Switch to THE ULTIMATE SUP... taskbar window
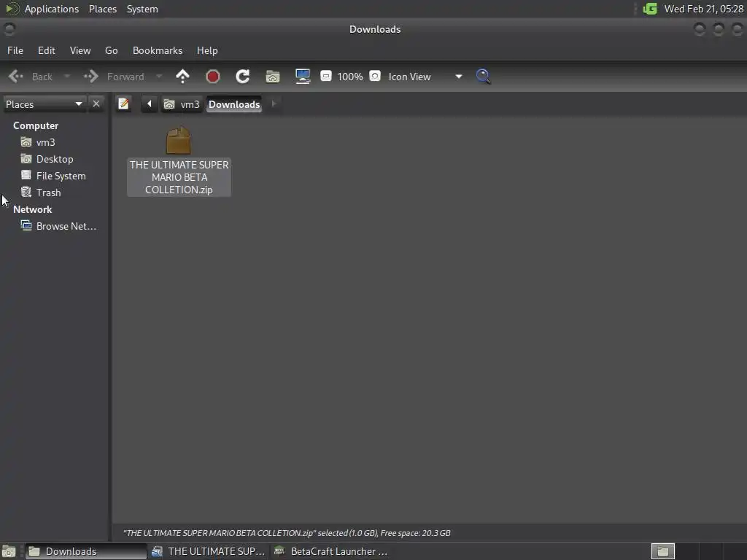The image size is (747, 560). click(208, 551)
